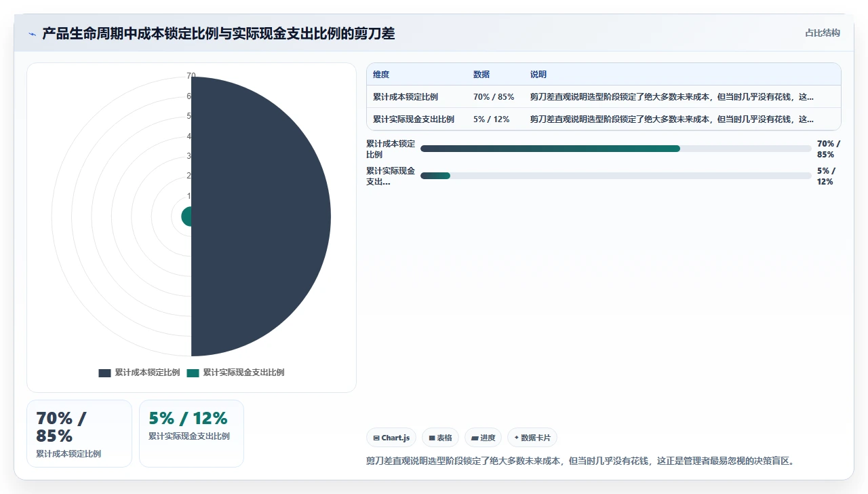
Task: Click the 70% / 85% table cell
Action: pos(494,97)
